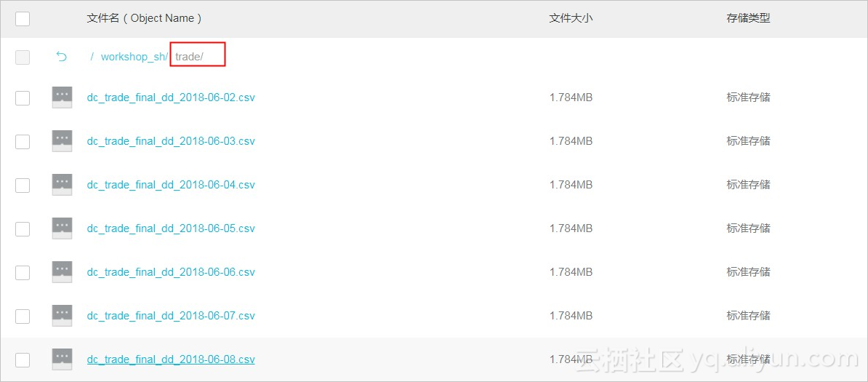Click file icon for dc_trade_final_dd_2018-06-02.csv
This screenshot has width=868, height=382.
[62, 98]
